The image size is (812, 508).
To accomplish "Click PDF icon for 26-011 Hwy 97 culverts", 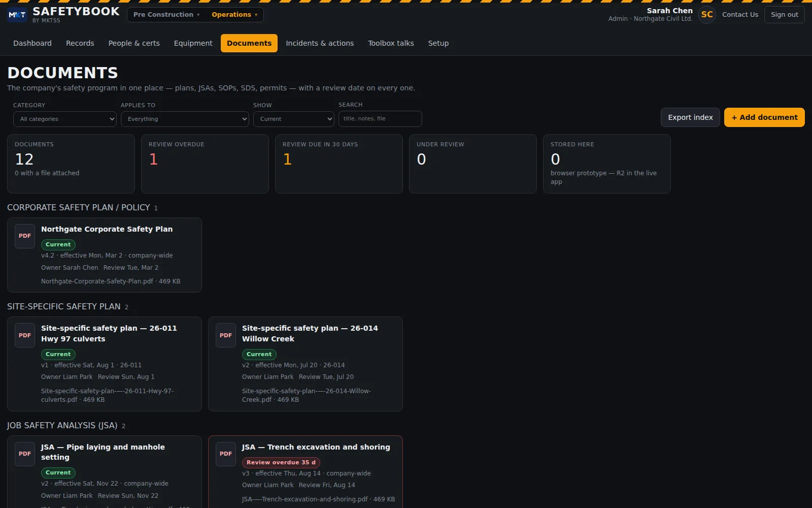I will 25,335.
